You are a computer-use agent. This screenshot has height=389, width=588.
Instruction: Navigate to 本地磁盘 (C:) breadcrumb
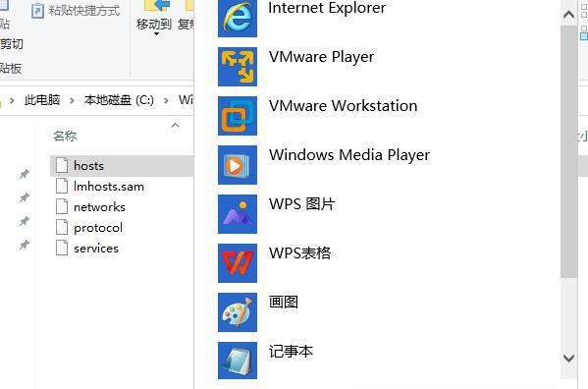pyautogui.click(x=119, y=100)
